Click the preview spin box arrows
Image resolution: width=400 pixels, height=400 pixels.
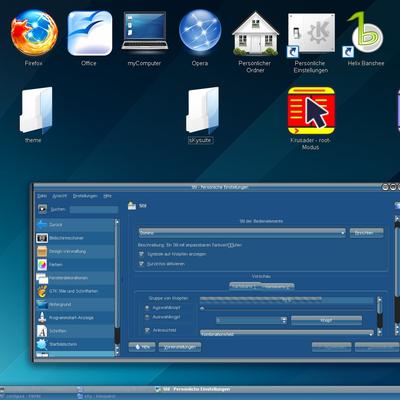[x=284, y=320]
